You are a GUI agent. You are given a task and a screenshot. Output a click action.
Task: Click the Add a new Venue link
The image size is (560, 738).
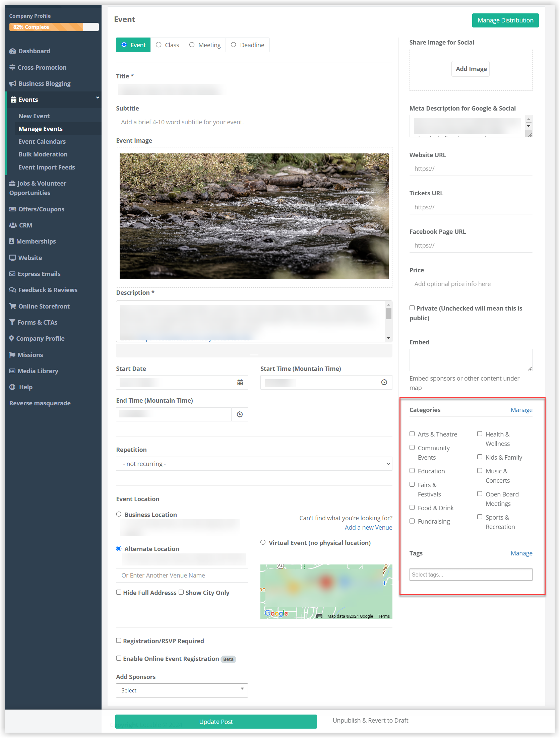[x=368, y=527]
